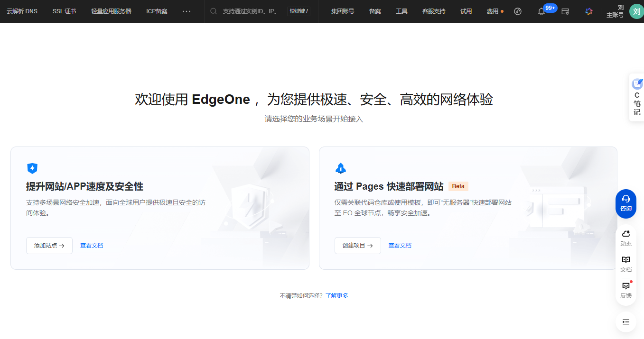Click the 快捷键 / shortcut badge
Screen dimensions: 644x339
tap(299, 11)
